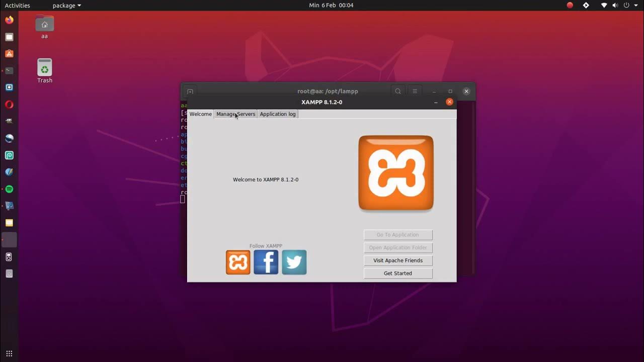This screenshot has width=644, height=362.
Task: Open Spotify from the dock
Action: pos(9,189)
